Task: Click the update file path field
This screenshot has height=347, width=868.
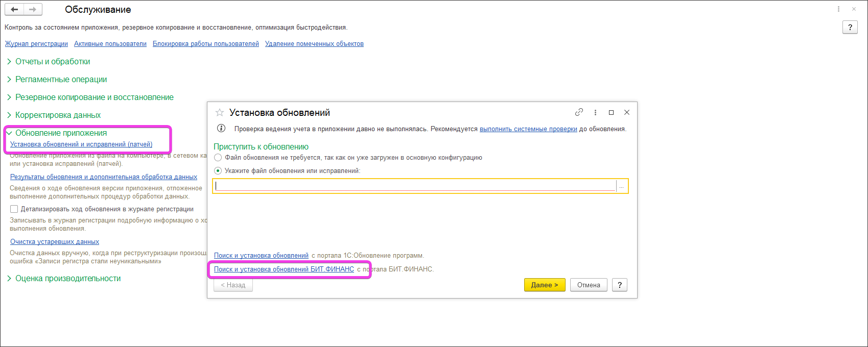Action: tap(415, 186)
